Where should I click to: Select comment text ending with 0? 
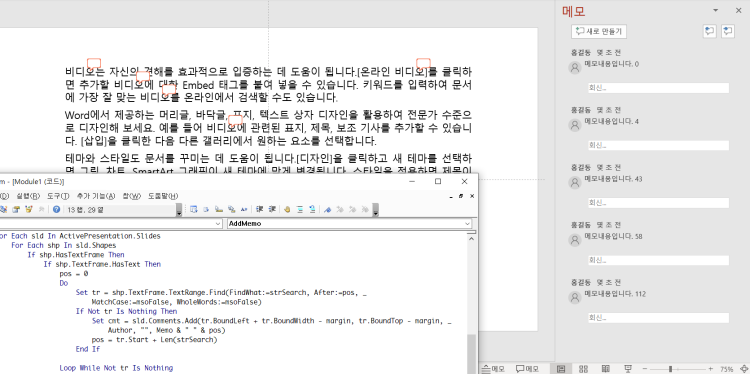point(611,64)
